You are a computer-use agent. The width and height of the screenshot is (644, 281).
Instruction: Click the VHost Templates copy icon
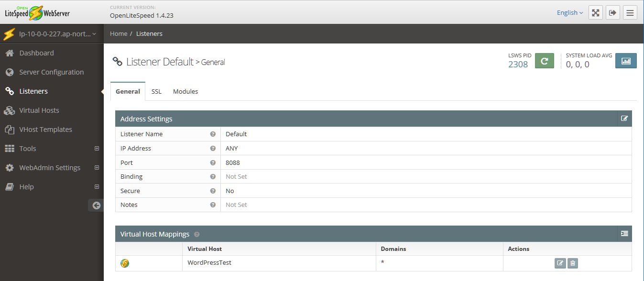click(9, 130)
